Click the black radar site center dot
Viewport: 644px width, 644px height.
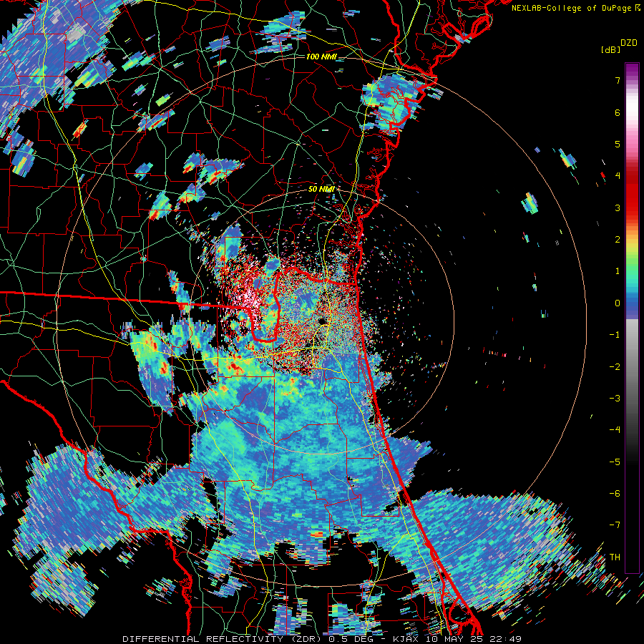323,321
